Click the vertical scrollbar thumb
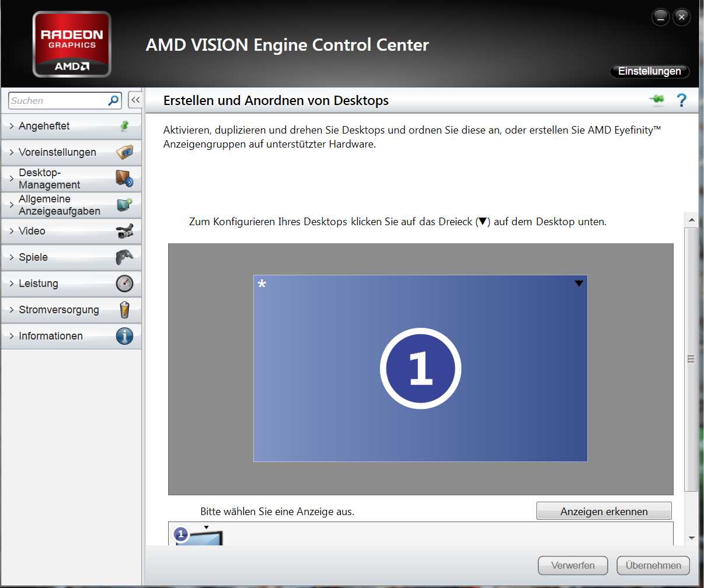Screen dimensions: 704x588 tap(691, 359)
